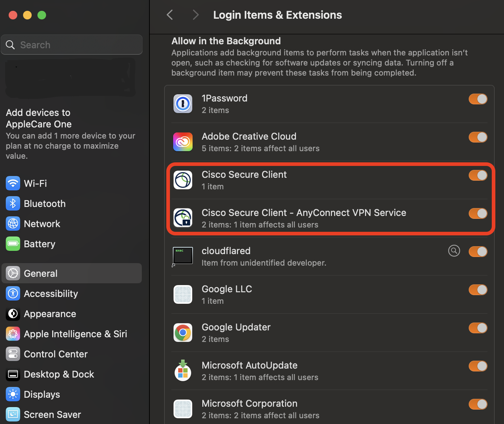
Task: Toggle the Cisco Secure Client 1 item switch
Action: tap(478, 175)
